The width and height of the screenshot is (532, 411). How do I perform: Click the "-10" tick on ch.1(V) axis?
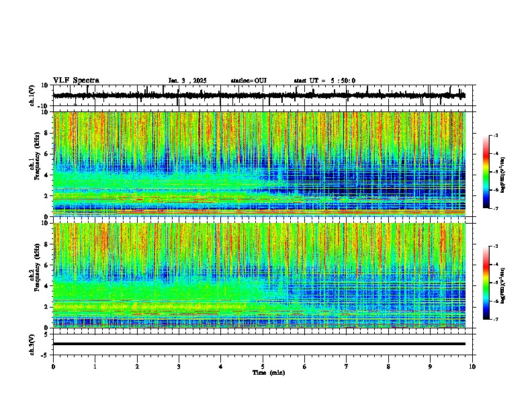(x=44, y=107)
